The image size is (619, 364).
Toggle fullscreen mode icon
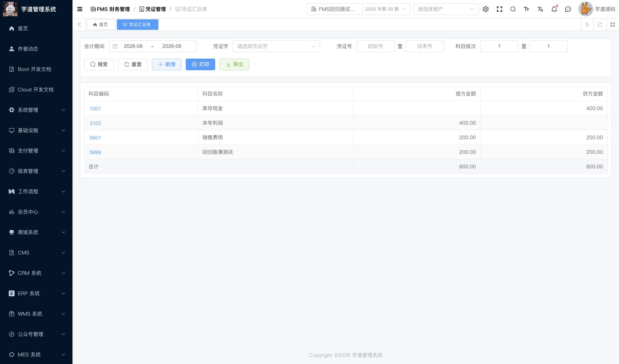[500, 9]
